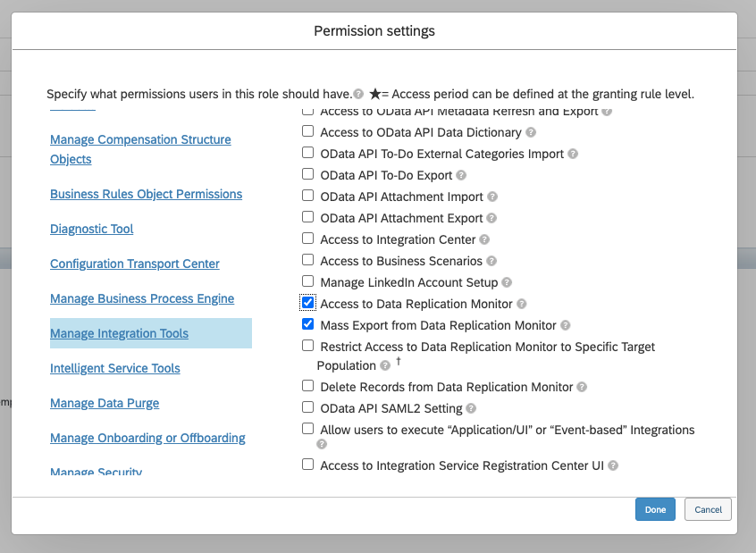Uncheck Access to Data Replication Monitor checkbox

308,304
